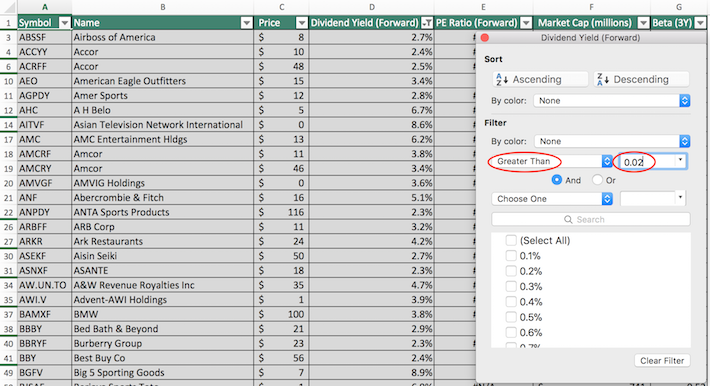Open the PE Ratio (Forward) filter dropdown

point(526,23)
